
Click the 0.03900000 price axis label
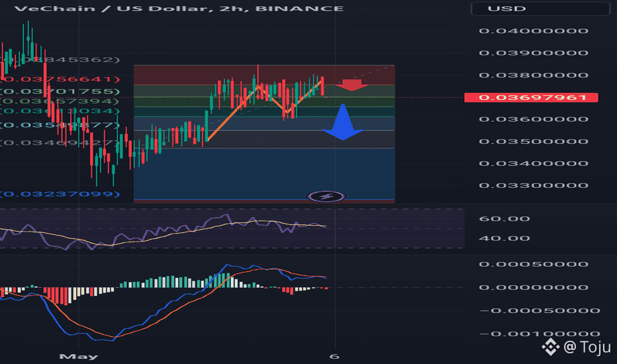534,53
